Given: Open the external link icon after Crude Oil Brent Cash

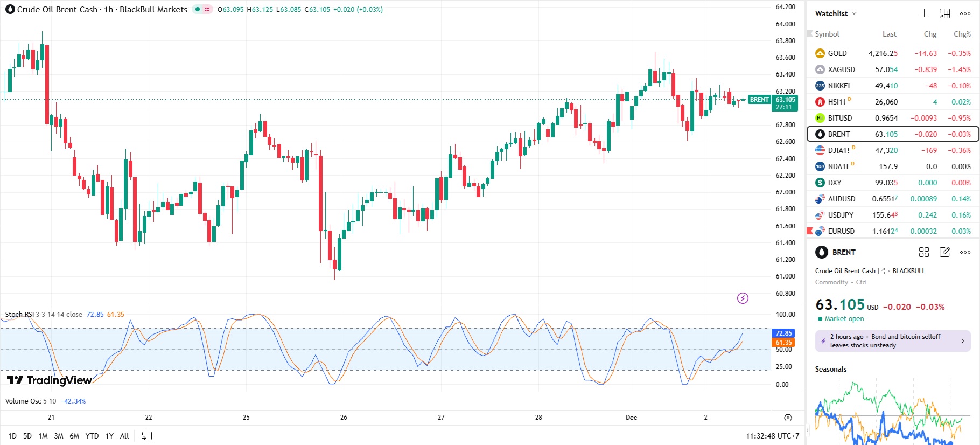Looking at the screenshot, I should click(x=881, y=271).
